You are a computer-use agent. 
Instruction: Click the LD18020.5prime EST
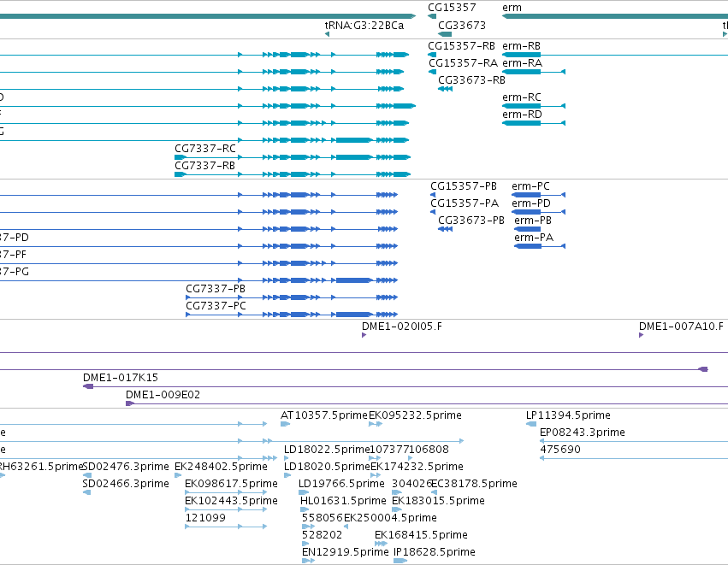coord(287,475)
